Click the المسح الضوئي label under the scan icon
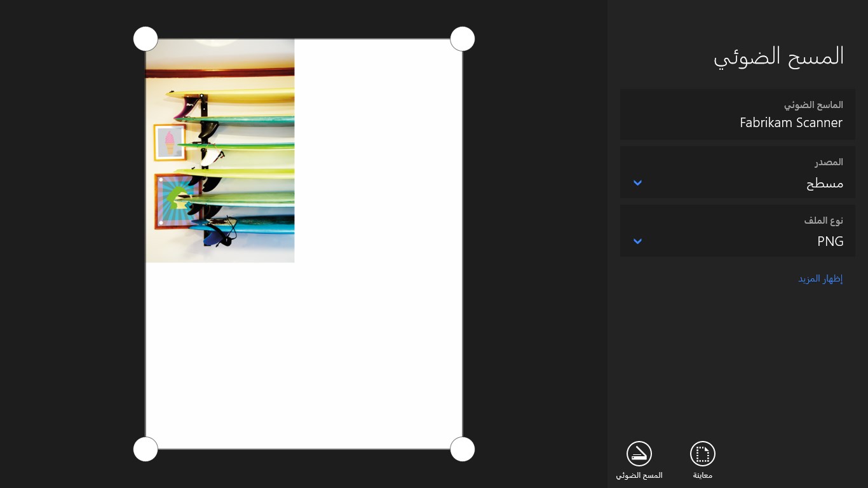 (x=639, y=475)
